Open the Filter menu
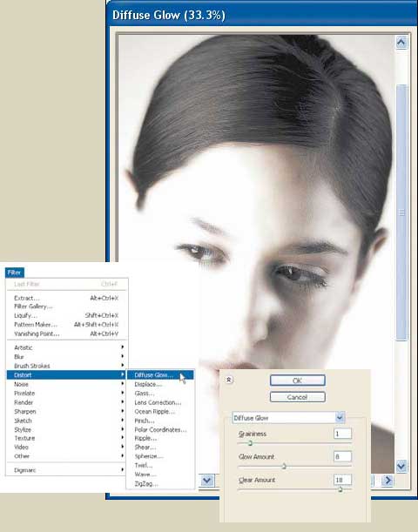Viewport: 418px width, 532px height. click(14, 273)
